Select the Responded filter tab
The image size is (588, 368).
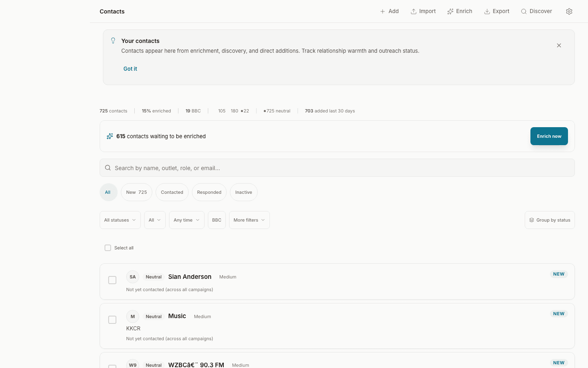coord(209,192)
